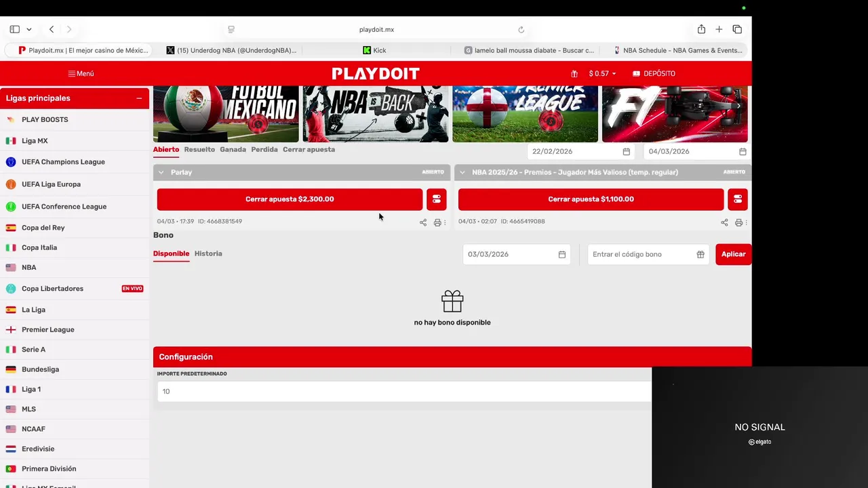
Task: Switch to the Perdida bets tab
Action: [264, 149]
